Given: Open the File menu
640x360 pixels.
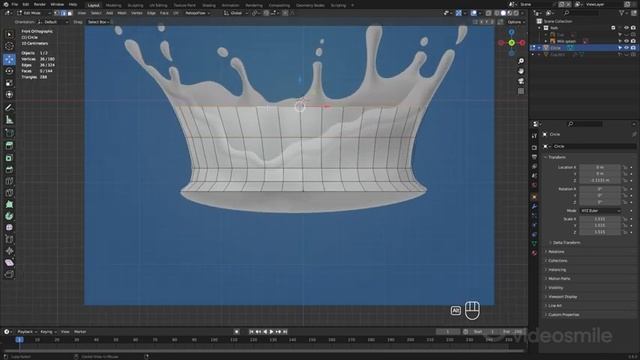Looking at the screenshot, I should point(15,4).
